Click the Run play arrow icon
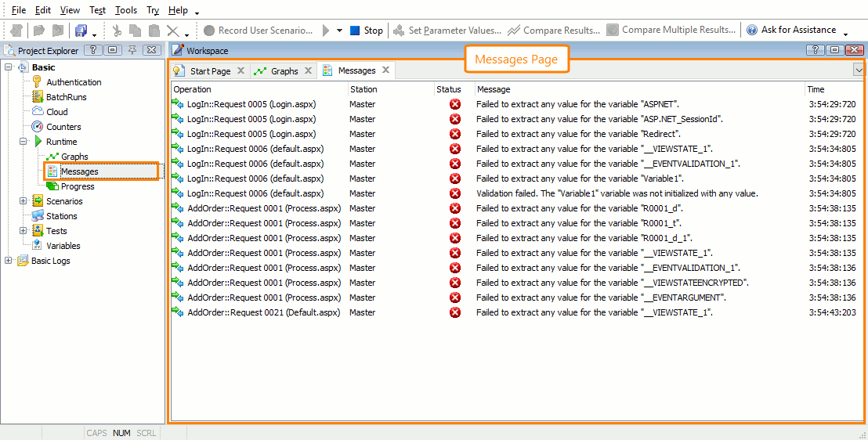The image size is (868, 440). click(x=327, y=31)
